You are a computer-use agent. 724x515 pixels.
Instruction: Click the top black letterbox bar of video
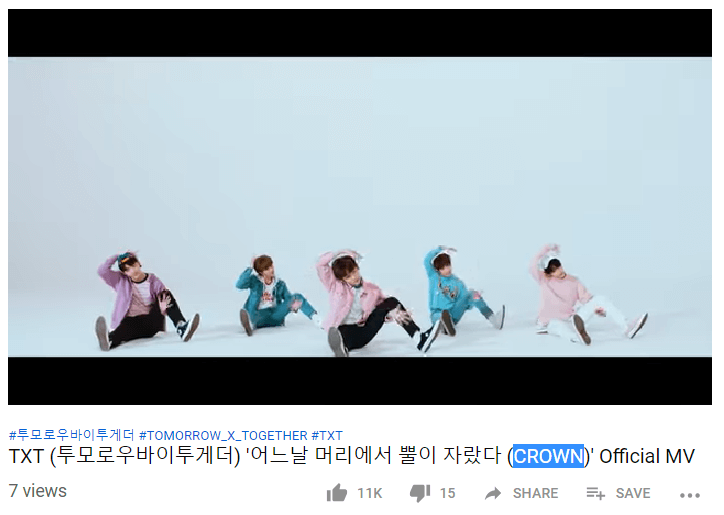point(360,33)
